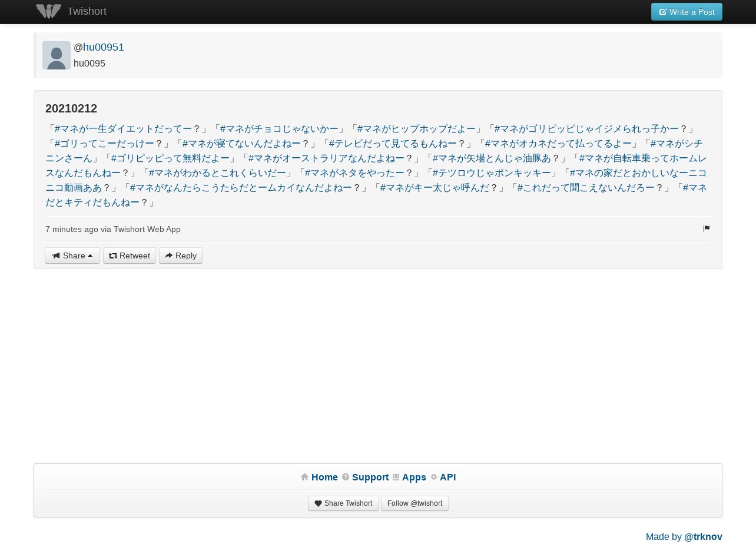Click the Retweet button
The height and width of the screenshot is (544, 756).
pyautogui.click(x=130, y=256)
